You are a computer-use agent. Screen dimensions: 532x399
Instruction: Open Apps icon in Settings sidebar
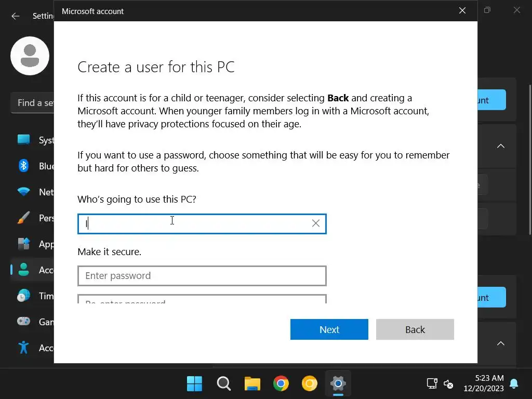(x=23, y=244)
